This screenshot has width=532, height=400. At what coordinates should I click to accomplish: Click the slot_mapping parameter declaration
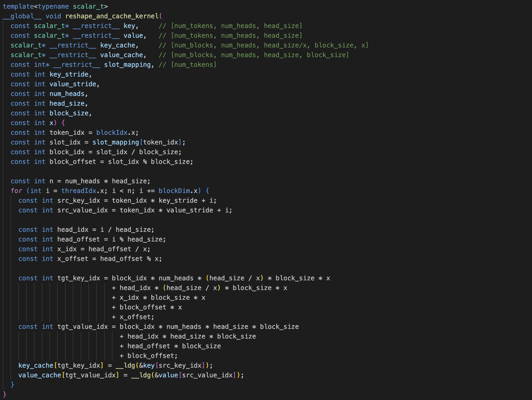tap(127, 65)
